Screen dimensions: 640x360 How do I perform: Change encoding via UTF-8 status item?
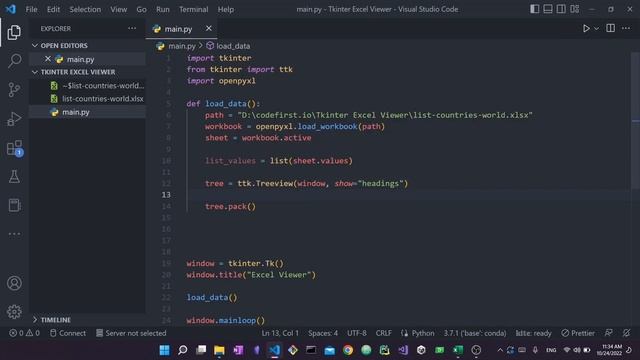[x=356, y=333]
